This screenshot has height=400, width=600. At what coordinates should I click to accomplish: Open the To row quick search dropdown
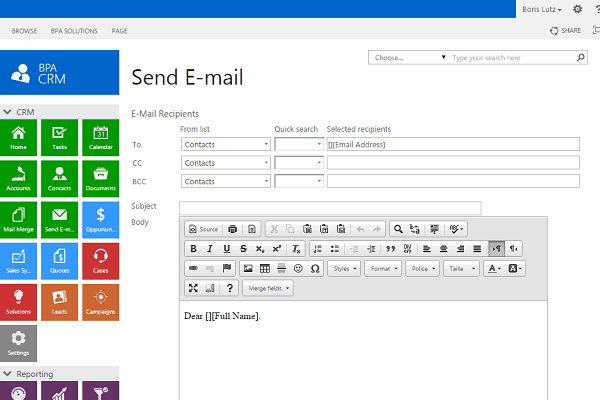tap(299, 144)
